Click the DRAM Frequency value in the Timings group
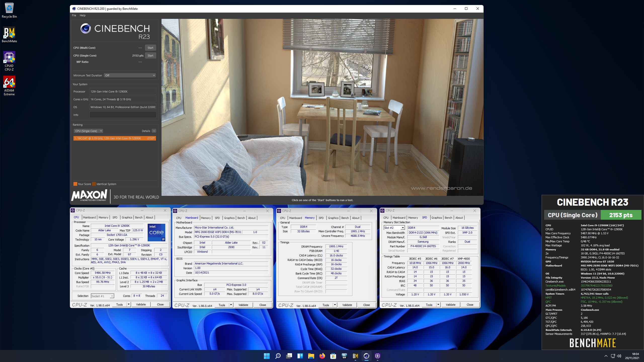 point(336,247)
